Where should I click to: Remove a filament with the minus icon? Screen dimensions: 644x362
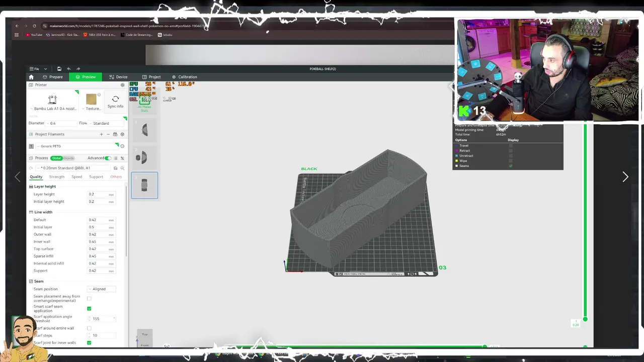pos(108,134)
